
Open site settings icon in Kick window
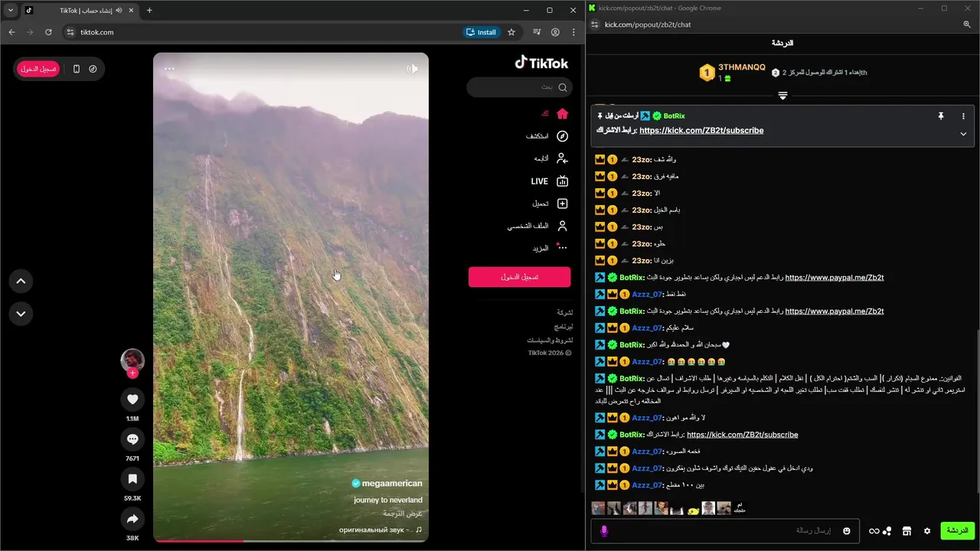click(595, 24)
